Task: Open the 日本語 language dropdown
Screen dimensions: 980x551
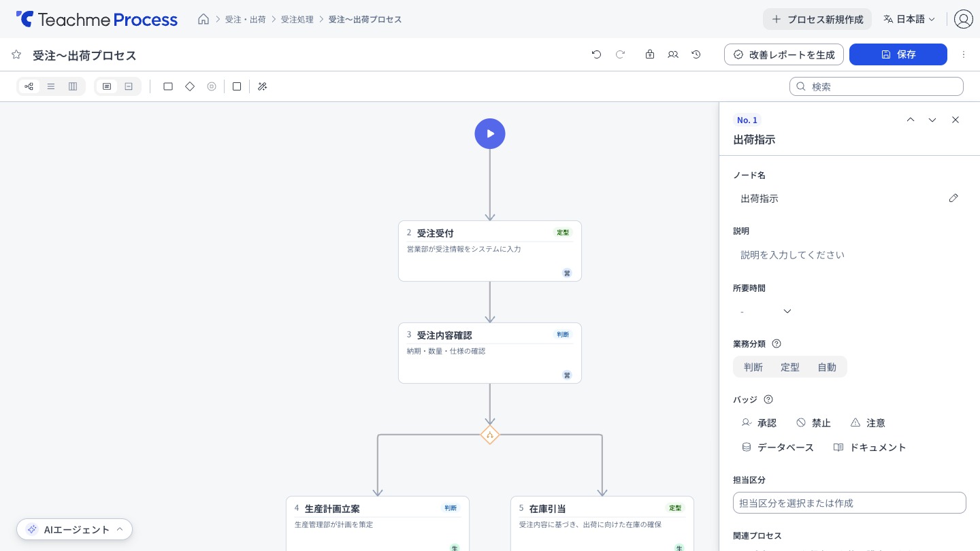Action: pyautogui.click(x=909, y=19)
